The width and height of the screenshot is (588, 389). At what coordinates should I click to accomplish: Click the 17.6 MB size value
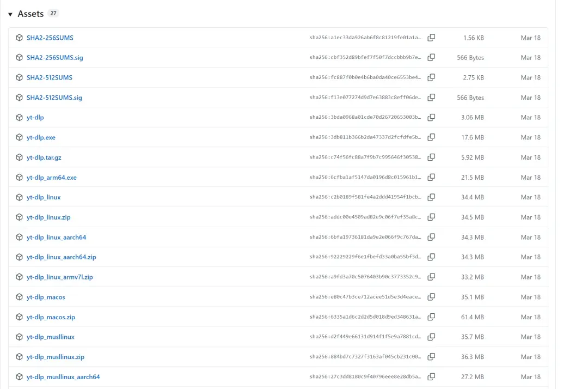[473, 138]
